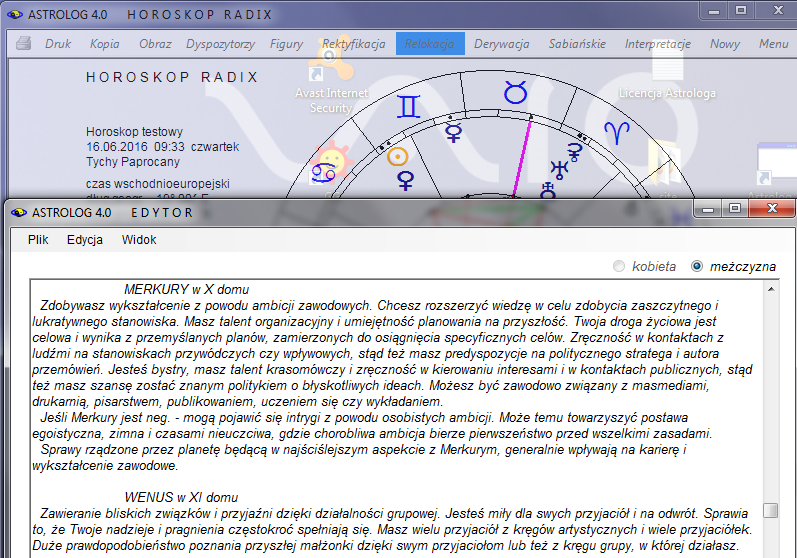Click the scroll up arrow in Edytor text

pos(771,289)
